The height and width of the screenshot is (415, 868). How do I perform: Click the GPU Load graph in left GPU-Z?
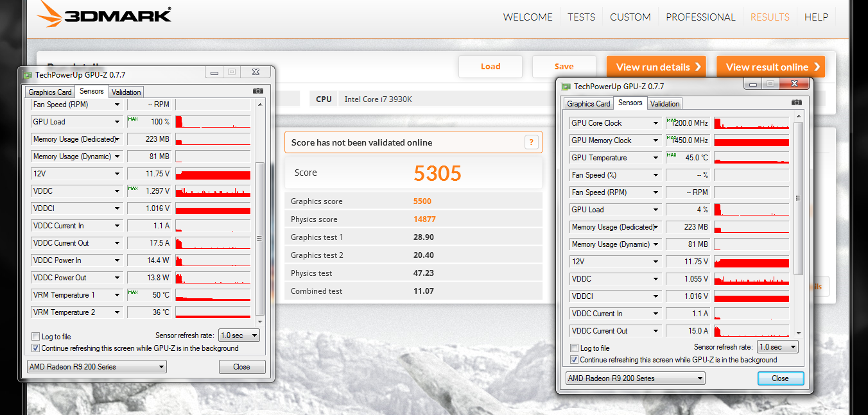[x=213, y=122]
